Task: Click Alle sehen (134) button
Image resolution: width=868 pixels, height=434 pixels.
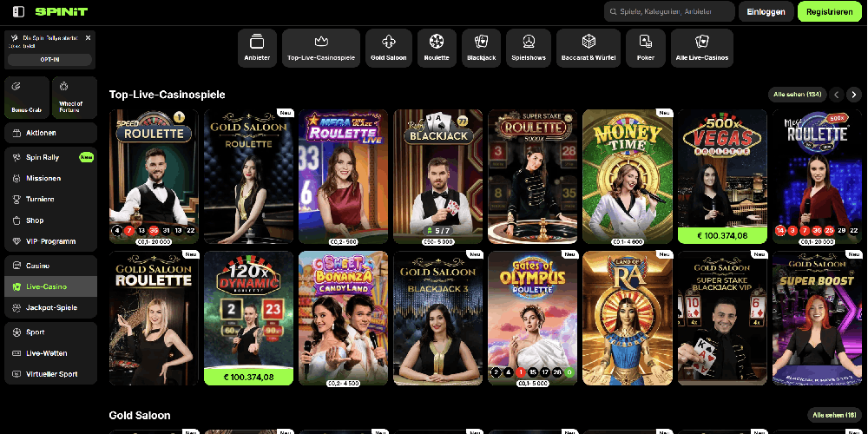Action: [x=798, y=95]
